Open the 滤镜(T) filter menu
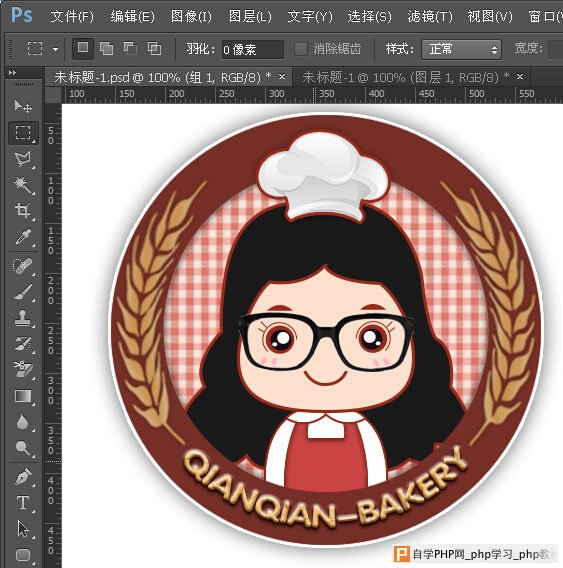The width and height of the screenshot is (563, 568). [430, 16]
